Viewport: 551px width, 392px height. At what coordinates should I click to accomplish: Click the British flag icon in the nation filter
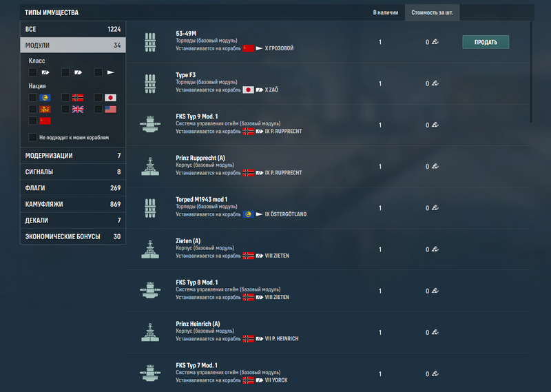(x=78, y=109)
